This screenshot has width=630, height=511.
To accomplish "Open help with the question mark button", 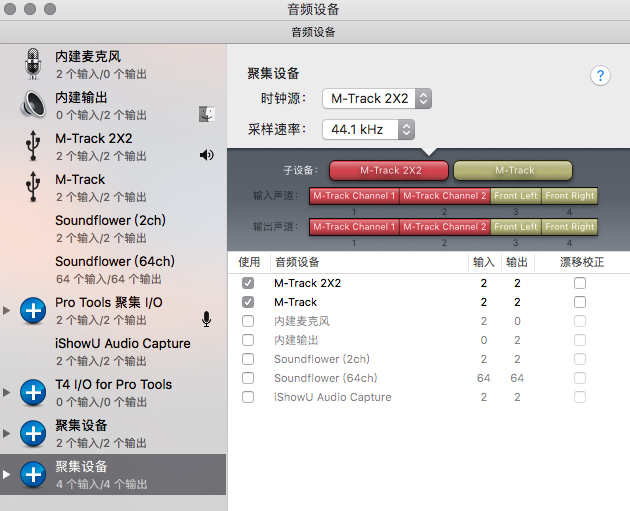I will (600, 76).
